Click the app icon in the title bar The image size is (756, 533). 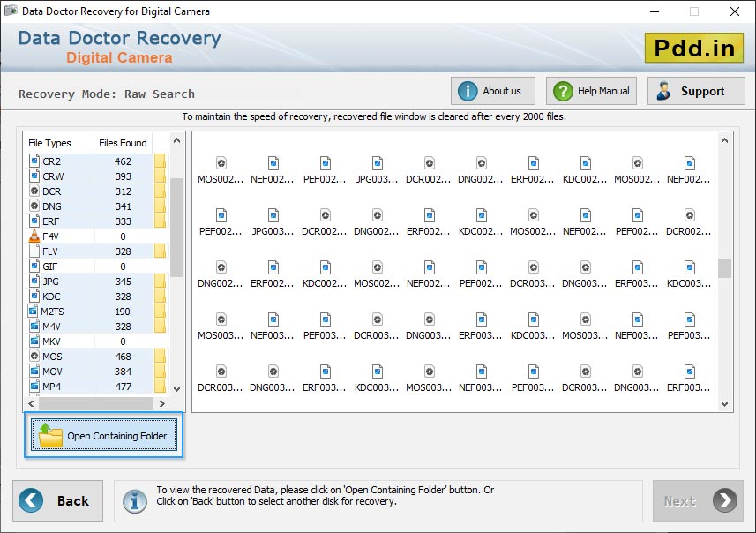11,11
